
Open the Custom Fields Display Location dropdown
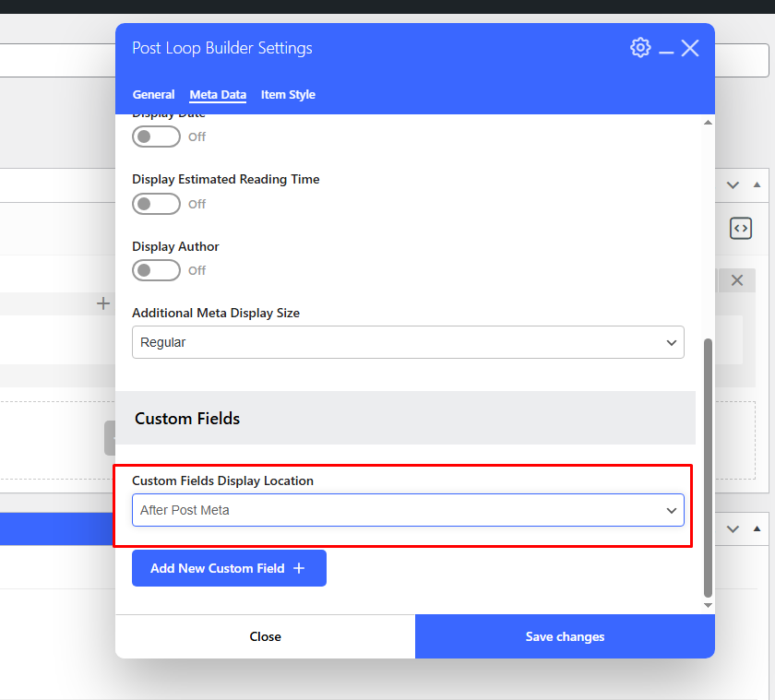point(408,510)
